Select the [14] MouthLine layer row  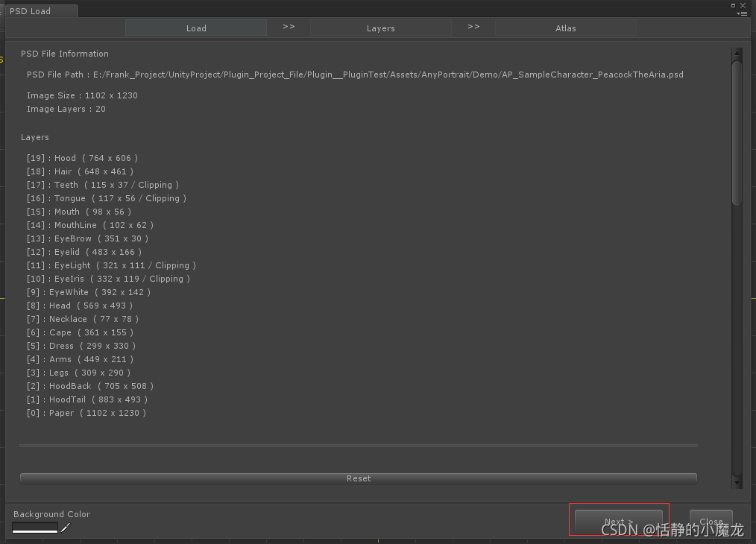coord(90,225)
